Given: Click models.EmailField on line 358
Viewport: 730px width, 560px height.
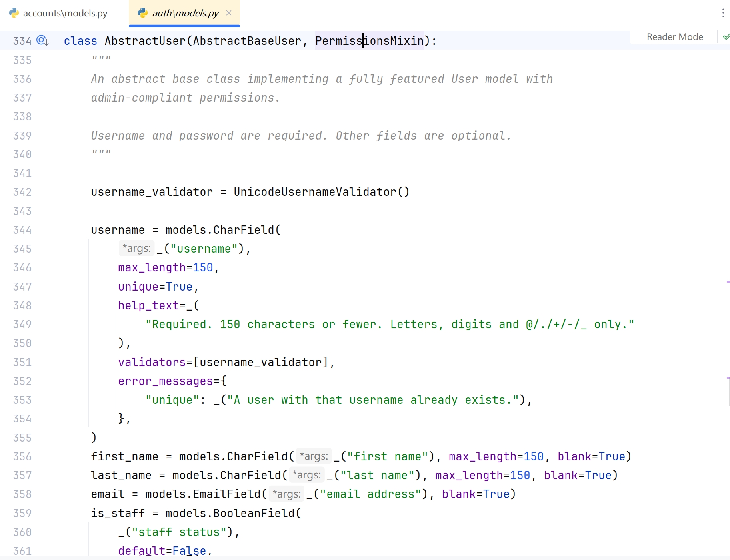Looking at the screenshot, I should click(203, 494).
